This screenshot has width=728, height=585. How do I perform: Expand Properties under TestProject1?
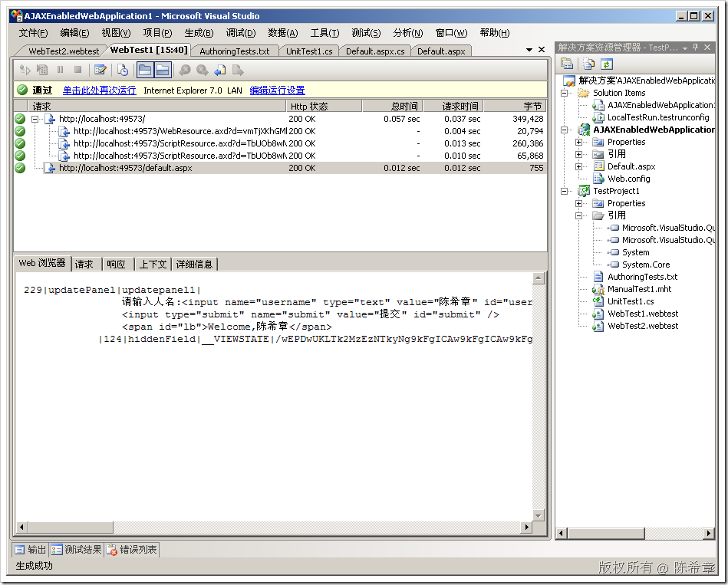[578, 203]
